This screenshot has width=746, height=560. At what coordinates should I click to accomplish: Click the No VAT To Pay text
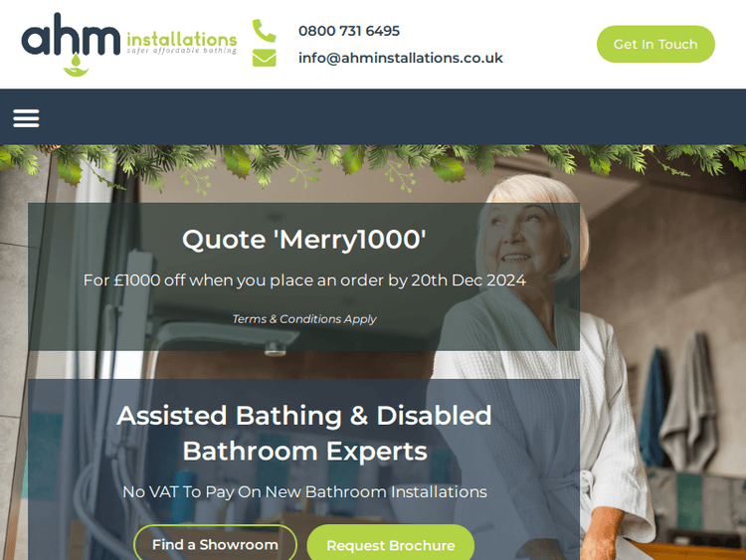point(304,491)
